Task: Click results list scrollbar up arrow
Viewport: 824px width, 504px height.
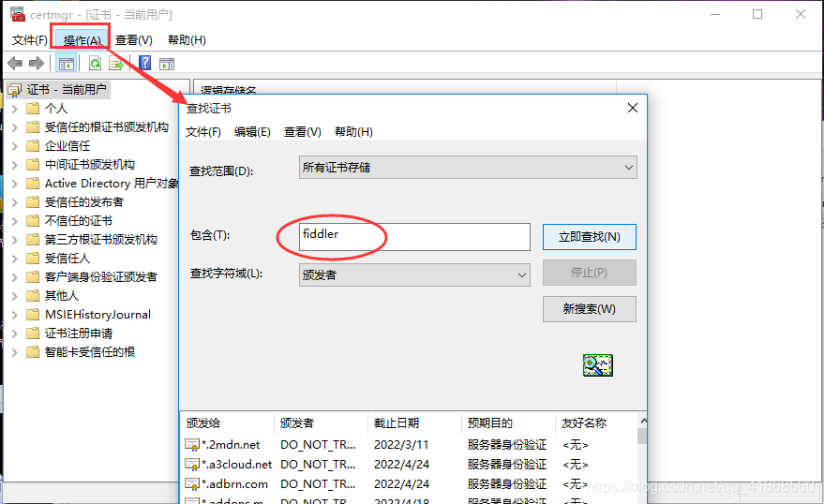Action: (643, 421)
